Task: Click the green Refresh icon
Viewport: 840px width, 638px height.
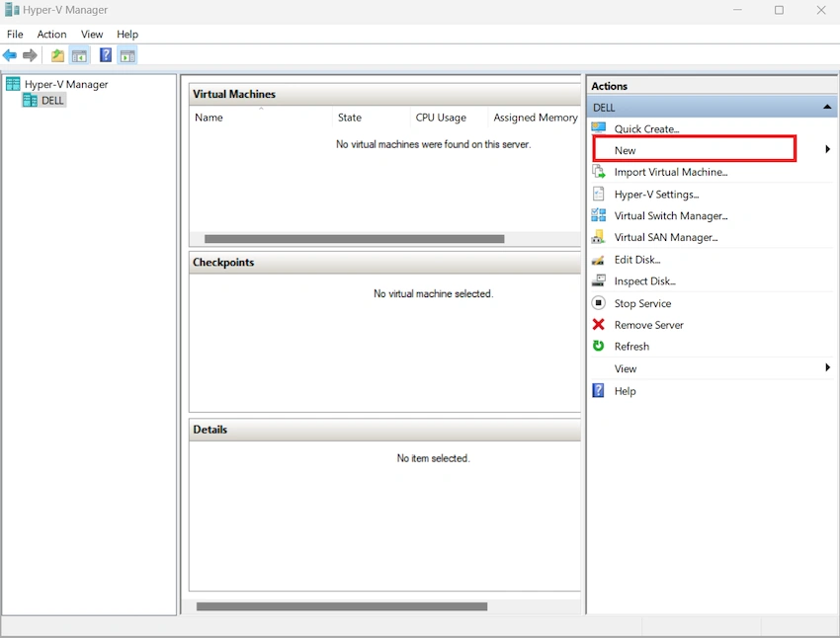Action: click(x=599, y=346)
